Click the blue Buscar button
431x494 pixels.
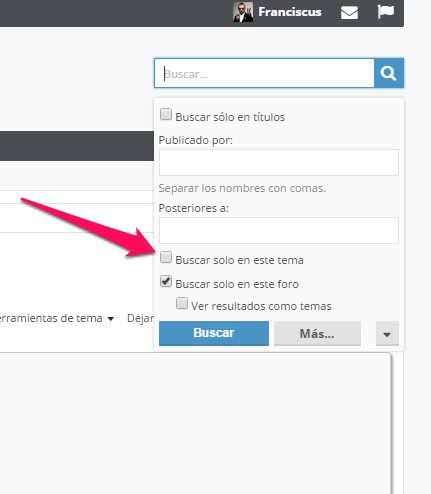[214, 333]
